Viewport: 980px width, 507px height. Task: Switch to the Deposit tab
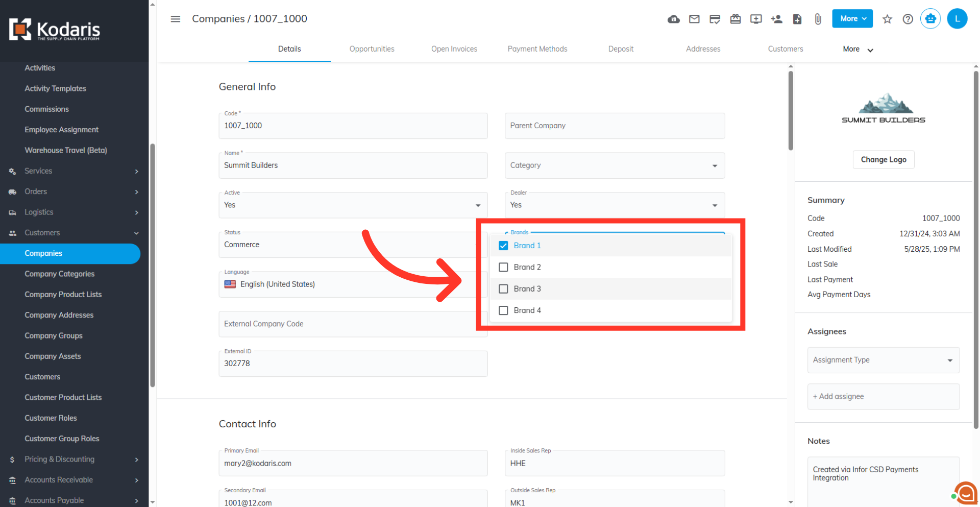(620, 49)
